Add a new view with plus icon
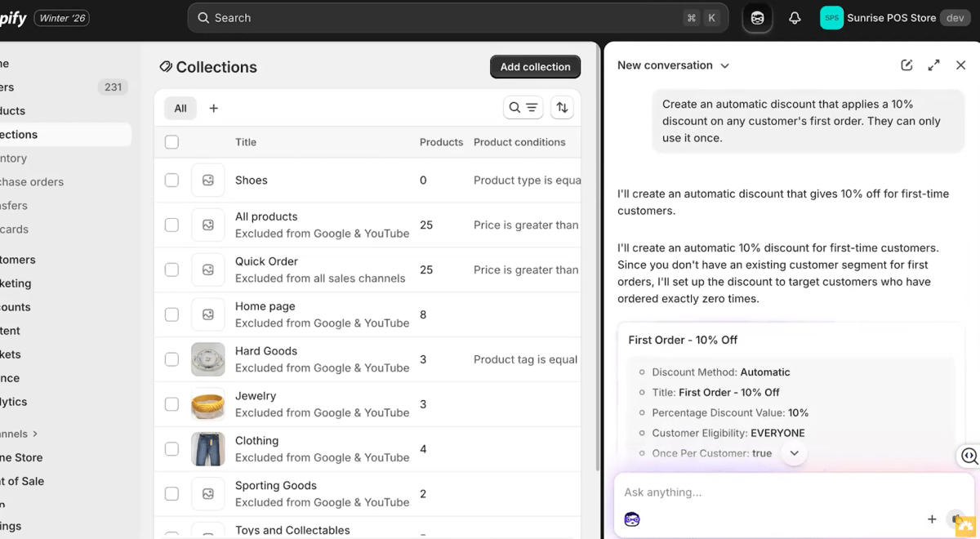Viewport: 980px width, 539px height. tap(214, 108)
